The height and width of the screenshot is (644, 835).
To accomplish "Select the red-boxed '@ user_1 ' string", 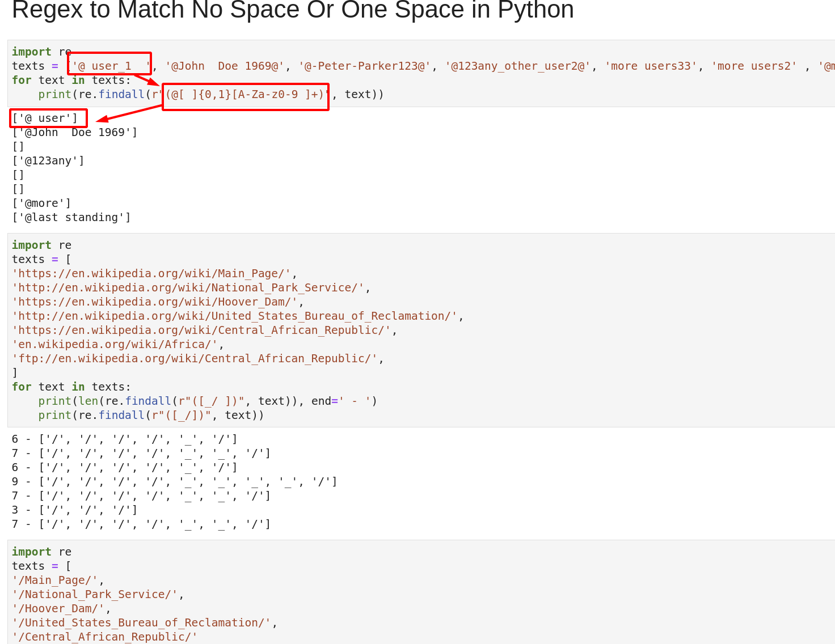I will tap(109, 65).
